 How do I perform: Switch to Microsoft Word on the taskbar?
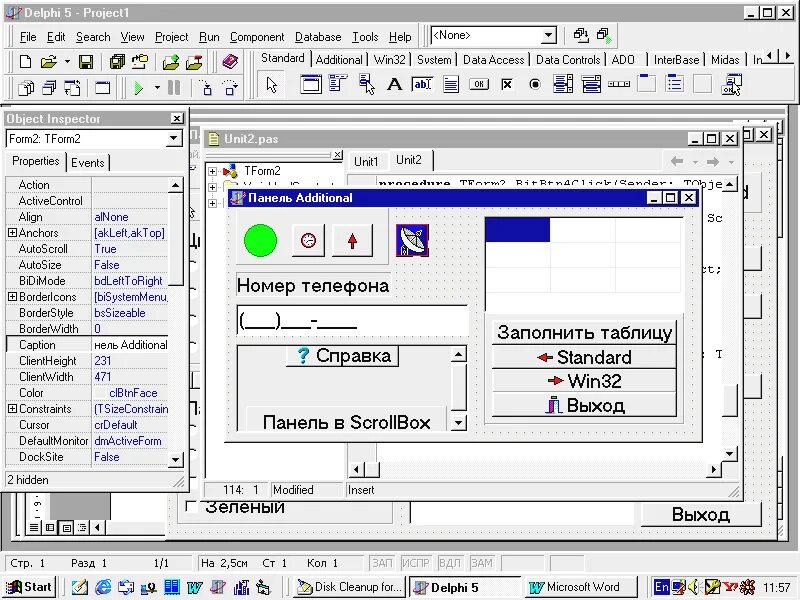tap(581, 587)
